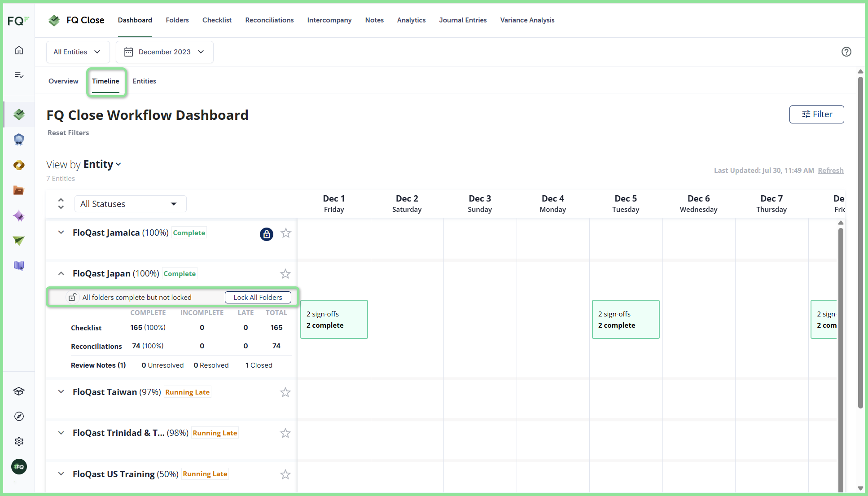This screenshot has width=868, height=496.
Task: Open the Analytics menu
Action: [x=411, y=20]
